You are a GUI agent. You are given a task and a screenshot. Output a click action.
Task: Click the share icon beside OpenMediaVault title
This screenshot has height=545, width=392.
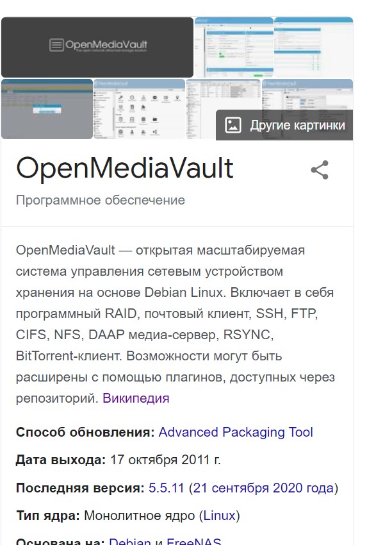tap(320, 170)
